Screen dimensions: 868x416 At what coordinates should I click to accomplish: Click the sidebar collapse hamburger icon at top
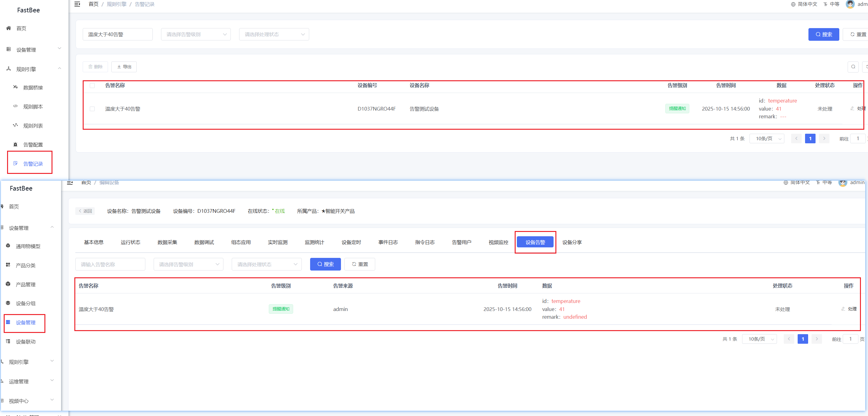(77, 4)
